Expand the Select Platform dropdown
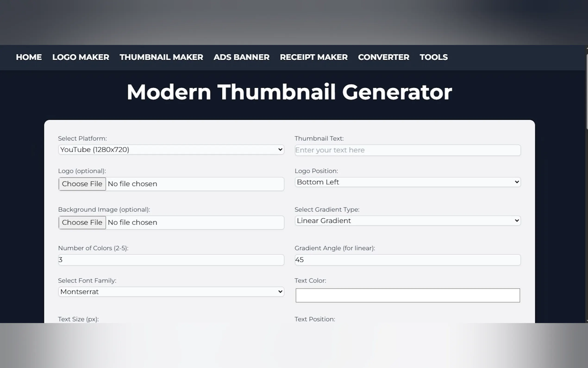Image resolution: width=588 pixels, height=368 pixels. coord(171,149)
